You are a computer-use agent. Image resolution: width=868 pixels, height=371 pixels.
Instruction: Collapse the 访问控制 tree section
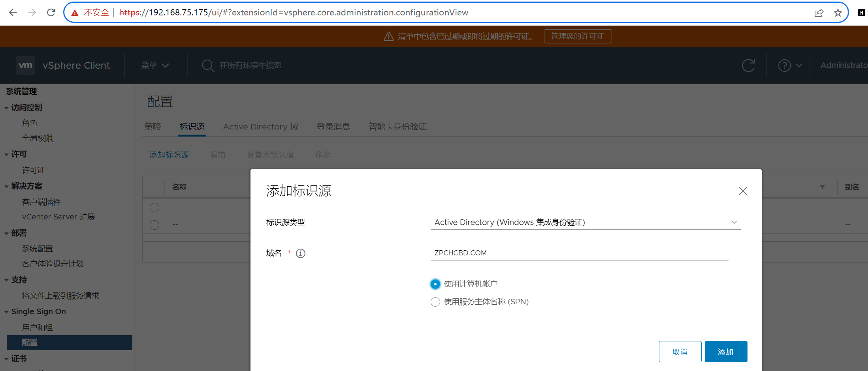(6, 108)
